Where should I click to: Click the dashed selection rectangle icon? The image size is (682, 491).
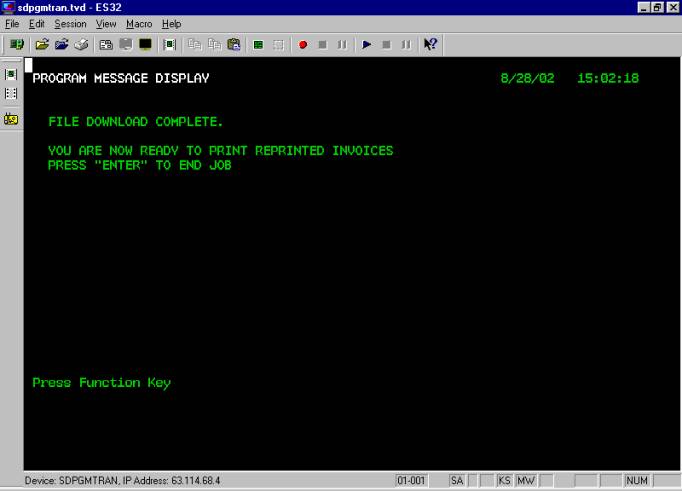[278, 44]
